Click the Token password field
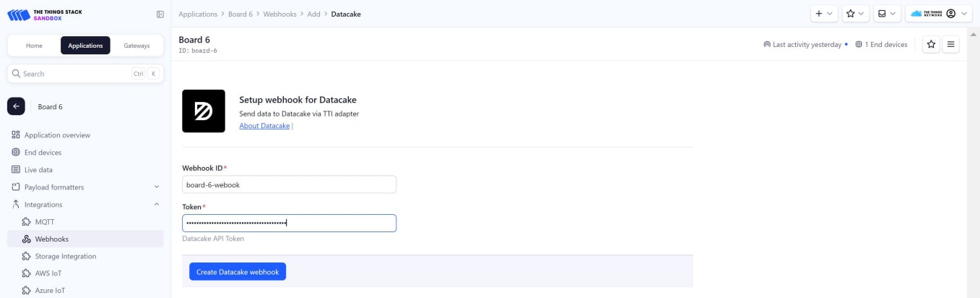 (289, 223)
